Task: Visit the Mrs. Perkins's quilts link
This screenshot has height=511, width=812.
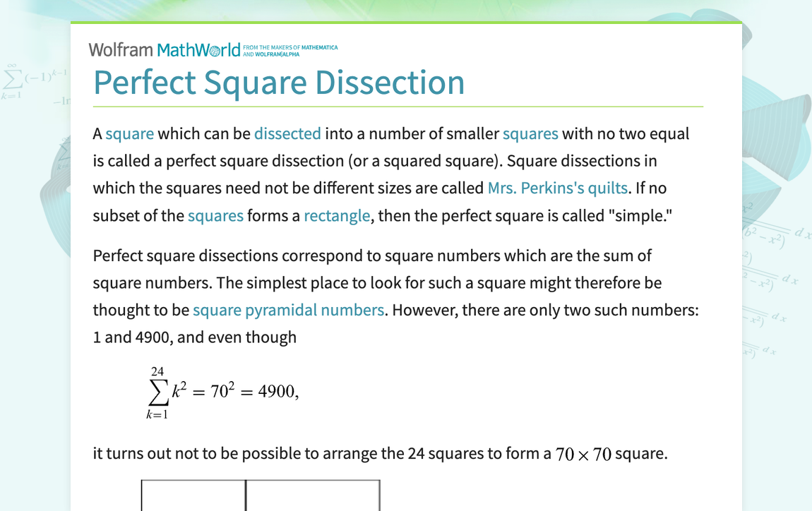Action: [557, 188]
